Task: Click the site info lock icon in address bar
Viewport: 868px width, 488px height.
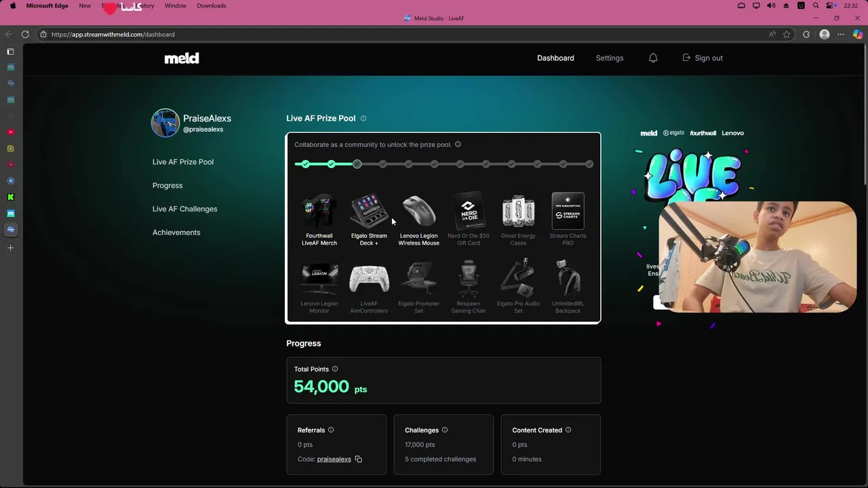Action: (43, 34)
